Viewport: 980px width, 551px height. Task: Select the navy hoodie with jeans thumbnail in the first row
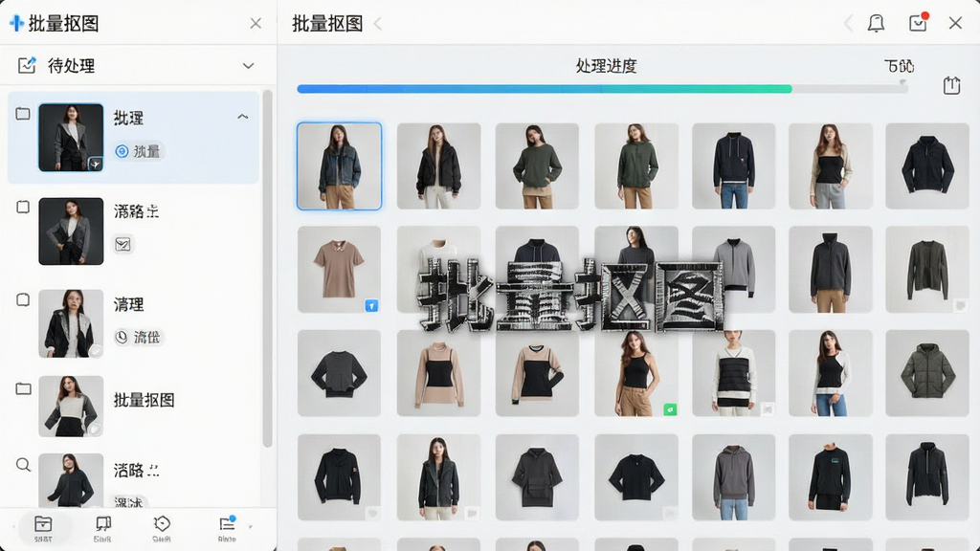(734, 166)
